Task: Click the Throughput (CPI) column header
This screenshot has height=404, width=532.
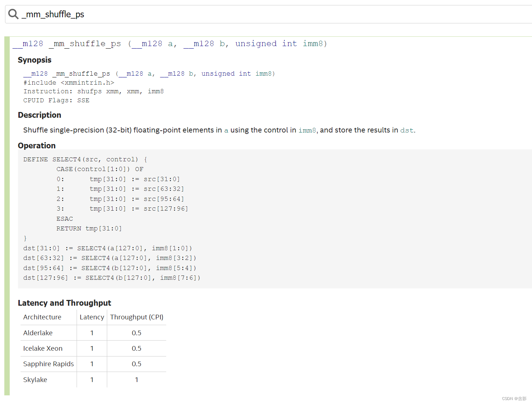Action: tap(137, 317)
